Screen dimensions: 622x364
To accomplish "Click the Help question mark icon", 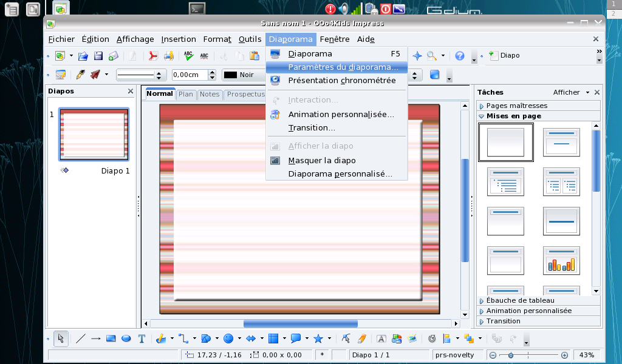I will click(460, 56).
